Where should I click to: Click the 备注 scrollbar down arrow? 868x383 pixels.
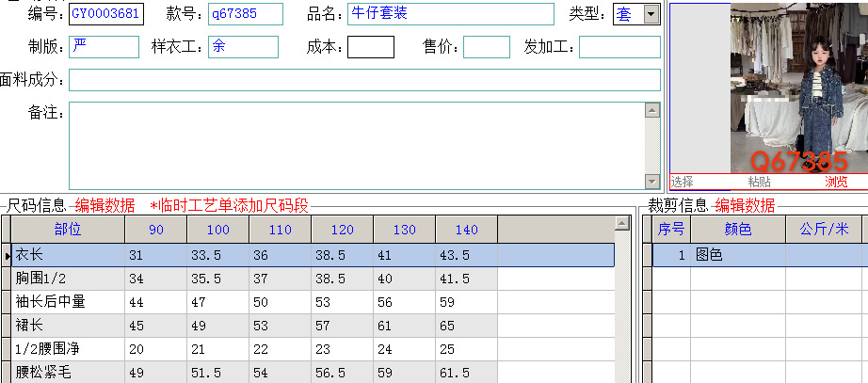click(652, 181)
